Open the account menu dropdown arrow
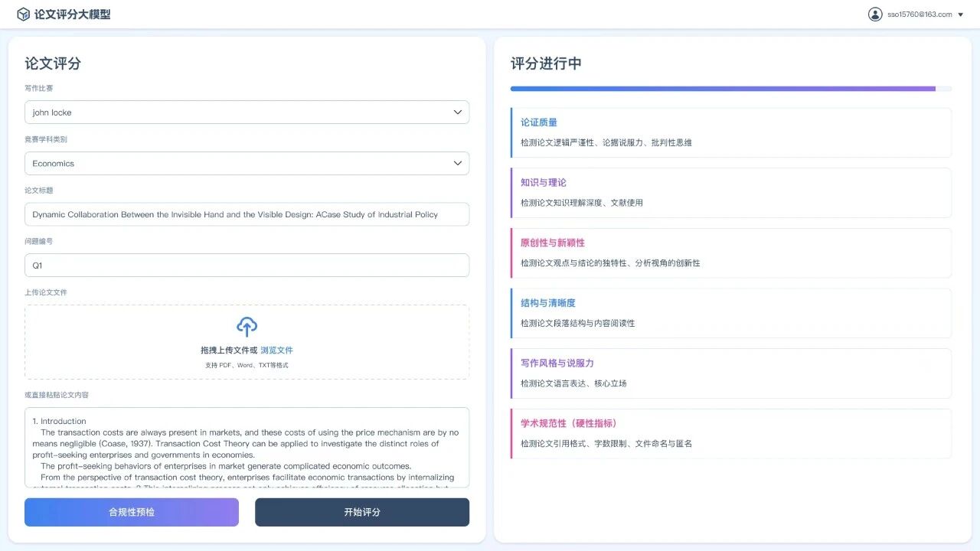The image size is (980, 551). click(961, 15)
